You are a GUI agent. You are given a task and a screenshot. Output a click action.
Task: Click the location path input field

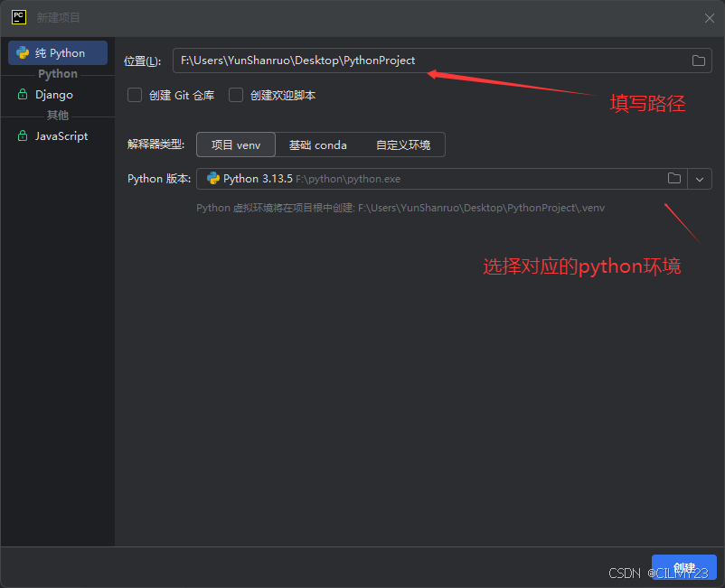click(x=442, y=61)
